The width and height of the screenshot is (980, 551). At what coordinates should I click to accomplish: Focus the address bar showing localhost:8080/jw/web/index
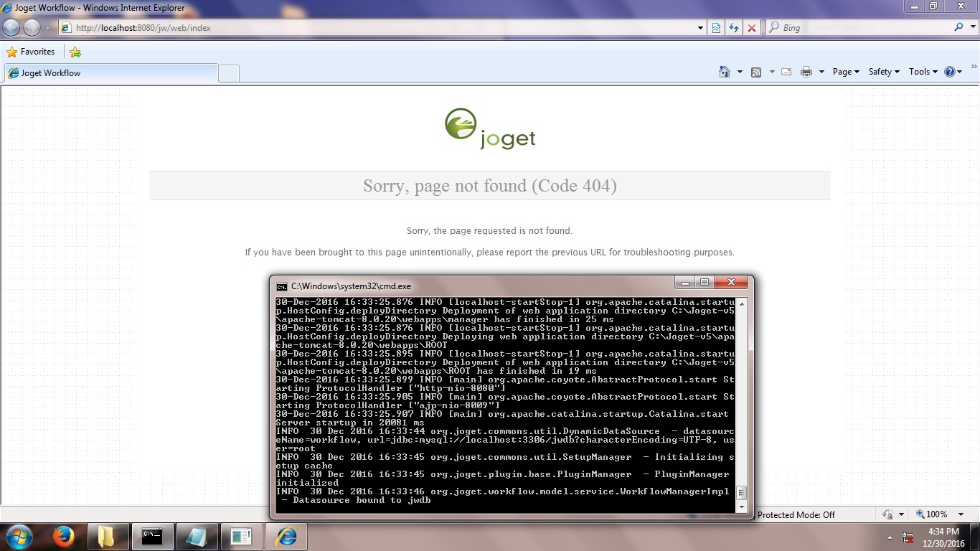[377, 28]
